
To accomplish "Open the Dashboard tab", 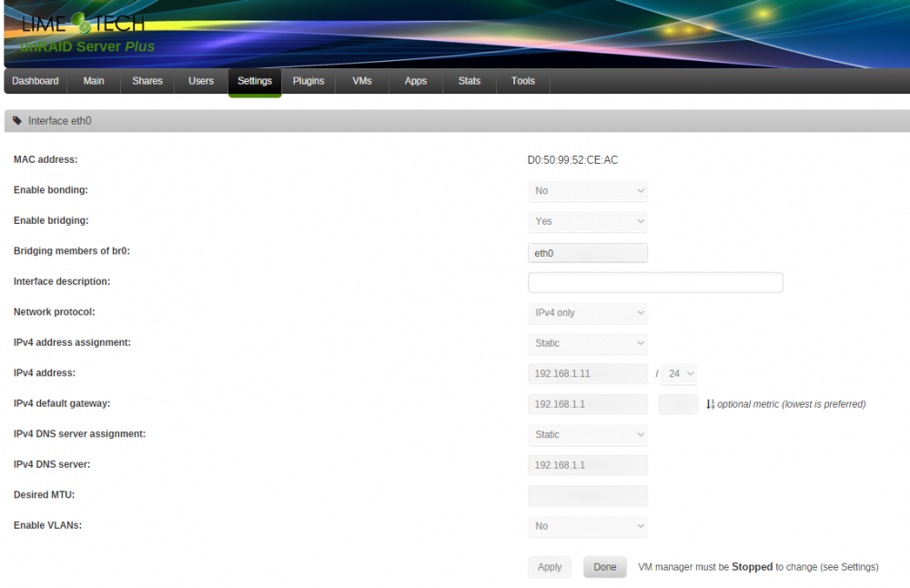I will (x=35, y=81).
